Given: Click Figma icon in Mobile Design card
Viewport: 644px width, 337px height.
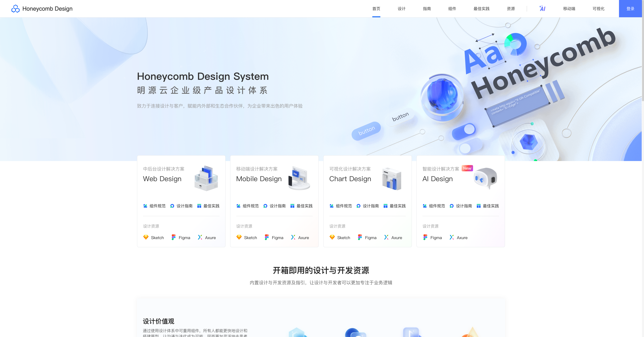Looking at the screenshot, I should (267, 237).
